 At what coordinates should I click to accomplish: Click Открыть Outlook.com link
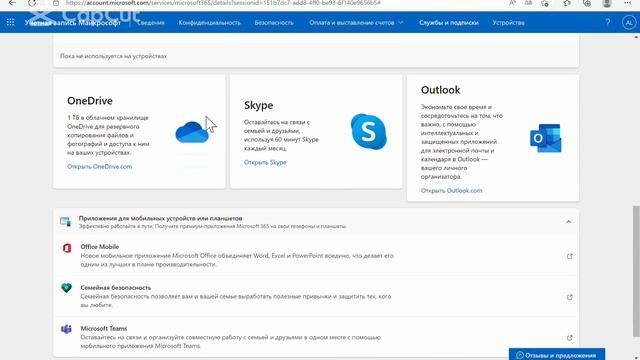[x=451, y=190]
